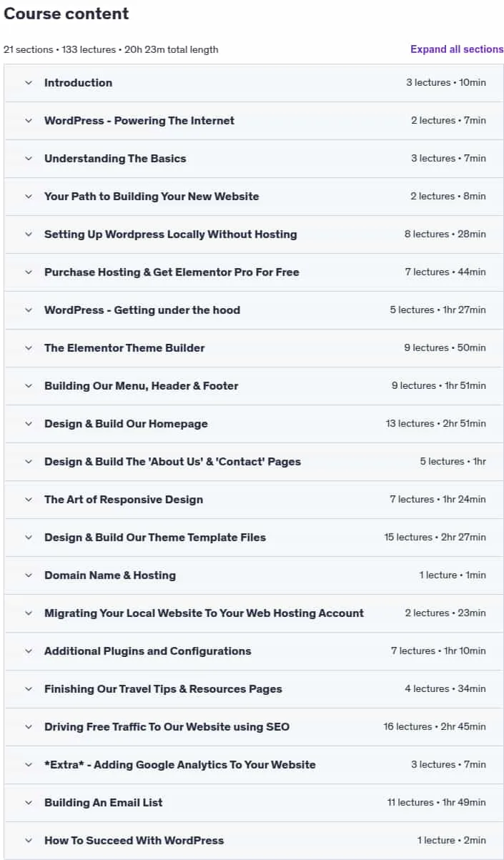Screen dimensions: 504x860
Task: Expand Setting Up Wordpress Locally chevron
Action: coord(29,234)
